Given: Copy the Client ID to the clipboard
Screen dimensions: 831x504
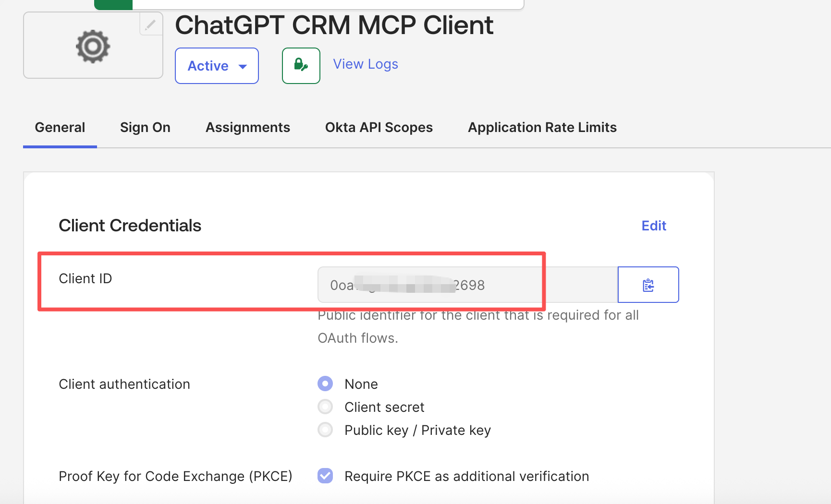Looking at the screenshot, I should point(648,285).
